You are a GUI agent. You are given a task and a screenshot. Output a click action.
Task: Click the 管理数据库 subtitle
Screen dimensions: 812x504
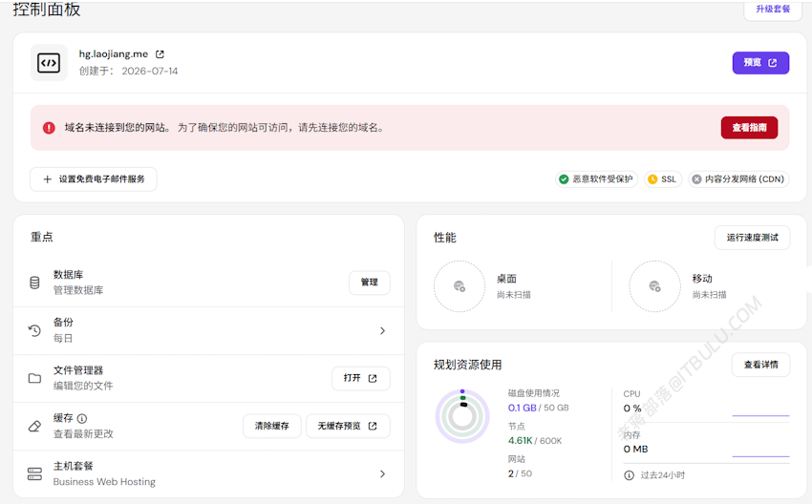78,290
